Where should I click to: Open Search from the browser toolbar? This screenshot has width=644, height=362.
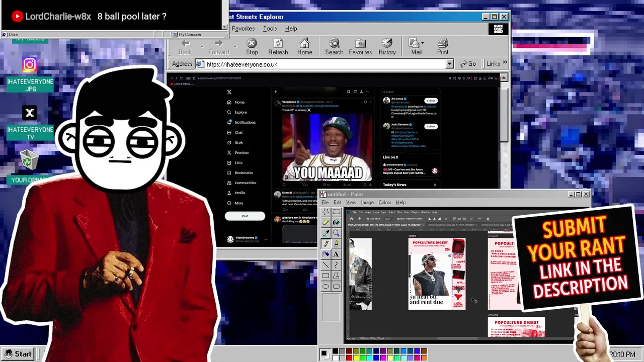click(x=334, y=46)
